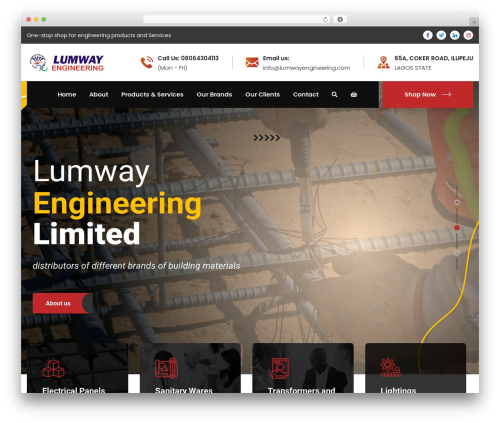Click the LAGOS STATE text
This screenshot has height=423, width=500.
413,68
